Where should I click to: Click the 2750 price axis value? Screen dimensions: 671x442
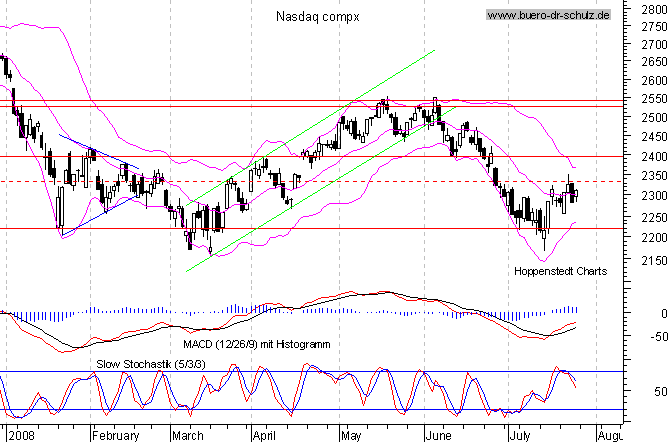(654, 27)
